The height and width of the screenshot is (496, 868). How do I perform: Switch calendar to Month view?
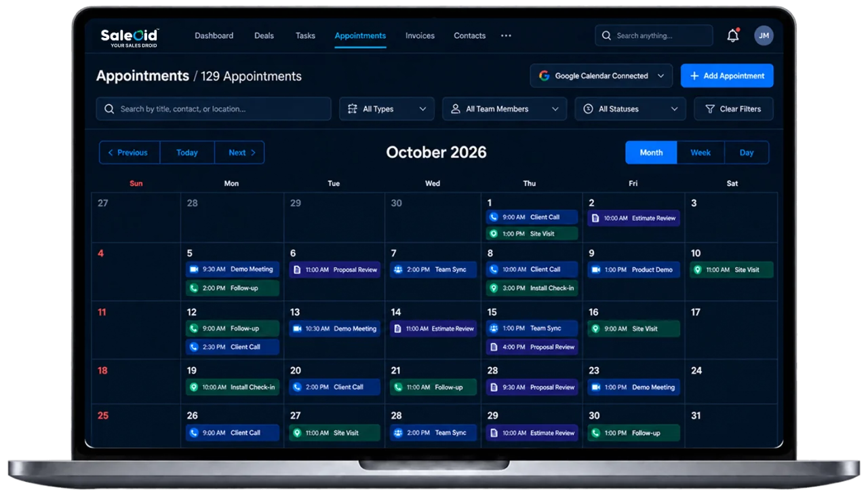(651, 153)
